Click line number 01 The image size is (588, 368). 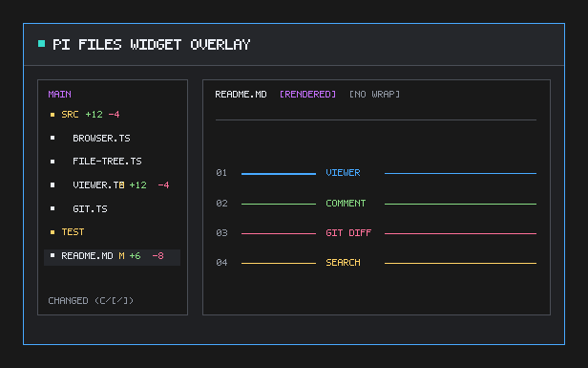click(221, 173)
